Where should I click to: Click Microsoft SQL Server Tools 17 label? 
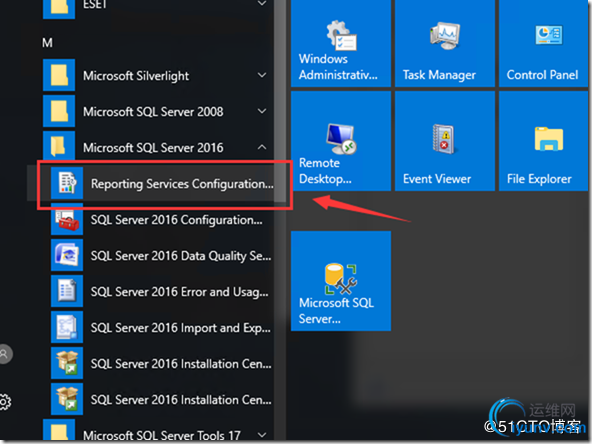(162, 435)
